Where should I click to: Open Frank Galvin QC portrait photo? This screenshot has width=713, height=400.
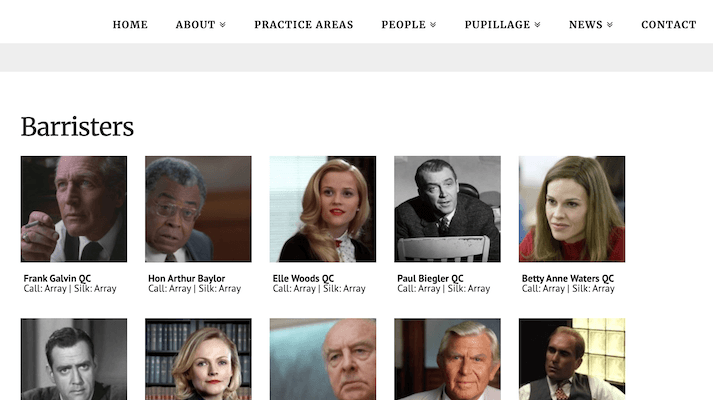[74, 209]
